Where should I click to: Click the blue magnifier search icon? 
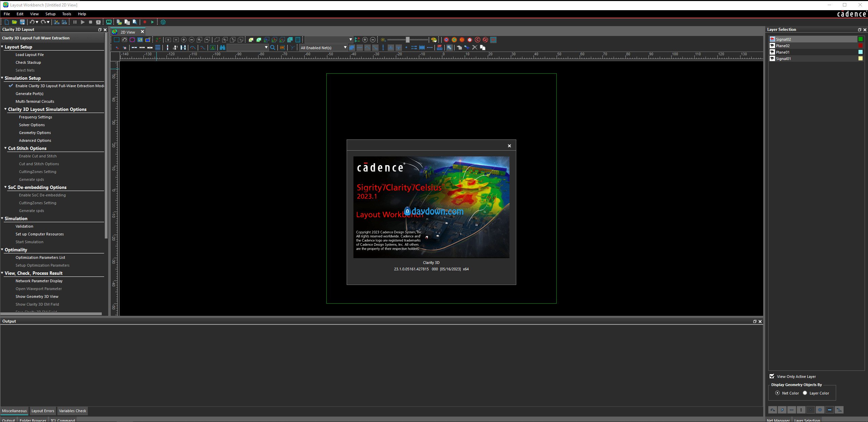click(272, 47)
